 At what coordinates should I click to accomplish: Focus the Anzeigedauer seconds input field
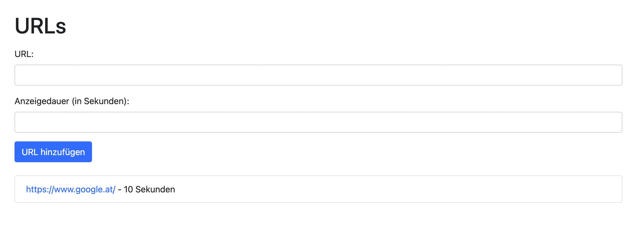pos(318,122)
